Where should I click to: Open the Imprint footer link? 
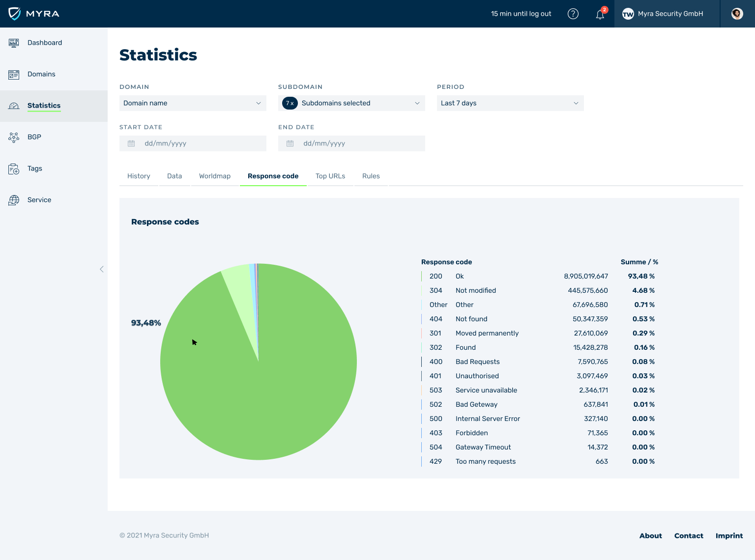tap(729, 535)
